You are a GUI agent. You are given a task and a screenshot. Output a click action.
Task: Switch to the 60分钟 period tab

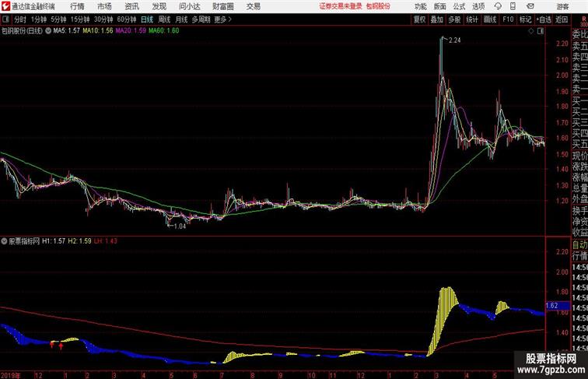point(127,19)
